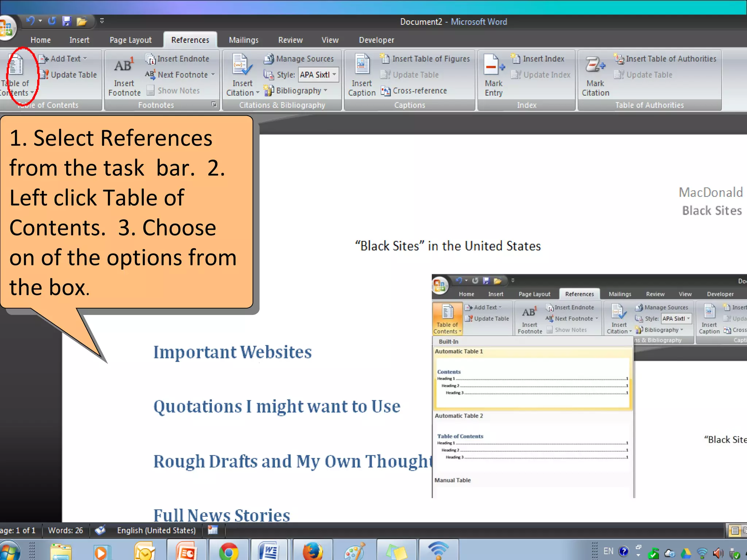This screenshot has height=560, width=747.
Task: Open the Bibliography dropdown in main ribbon
Action: [x=296, y=90]
